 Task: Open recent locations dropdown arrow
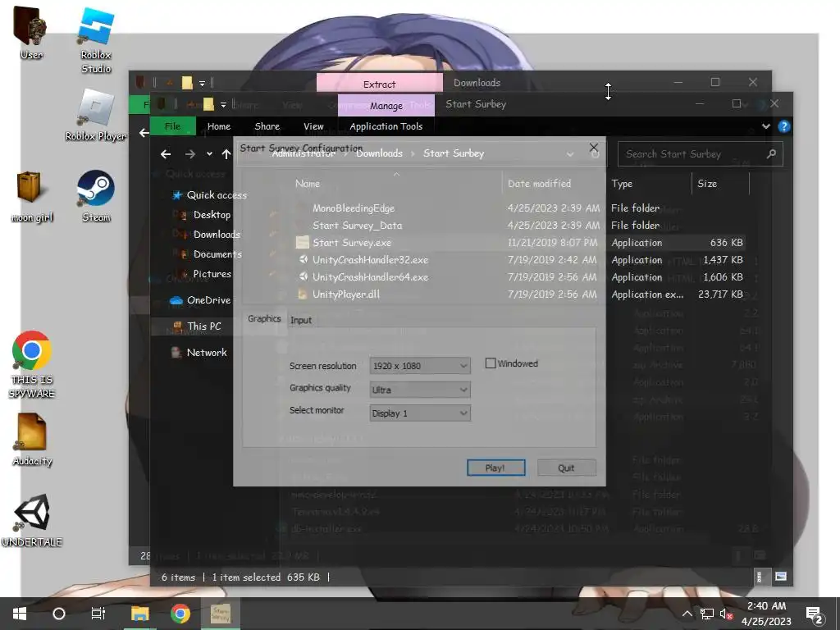tap(209, 154)
